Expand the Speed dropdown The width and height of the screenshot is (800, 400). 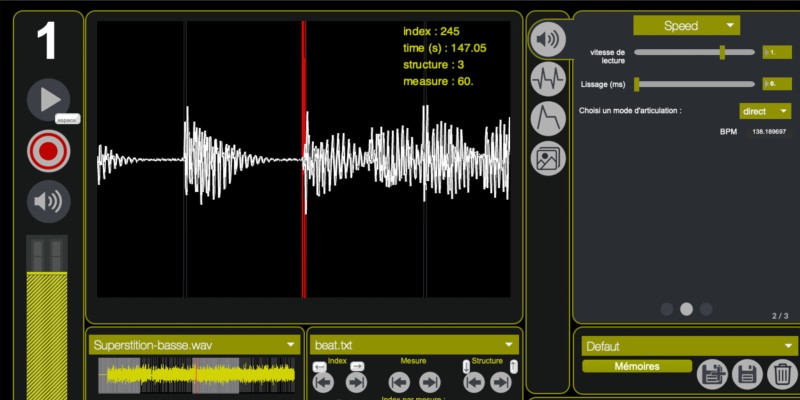tap(686, 25)
